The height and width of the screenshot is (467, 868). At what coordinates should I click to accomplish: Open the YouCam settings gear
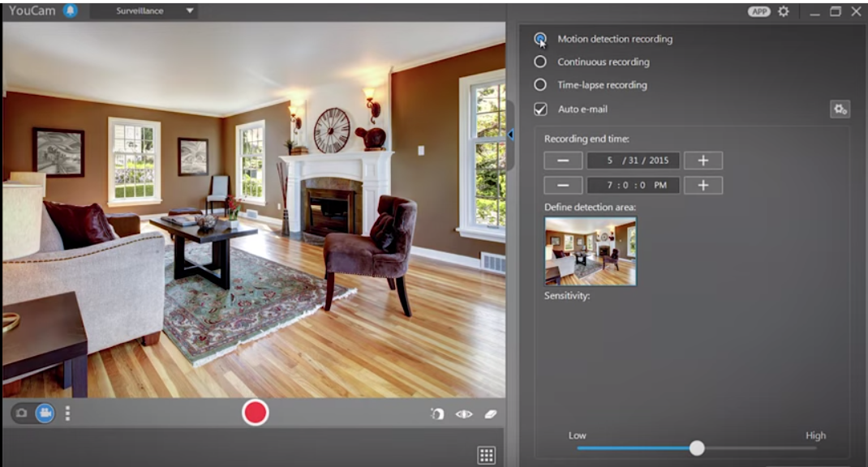783,11
